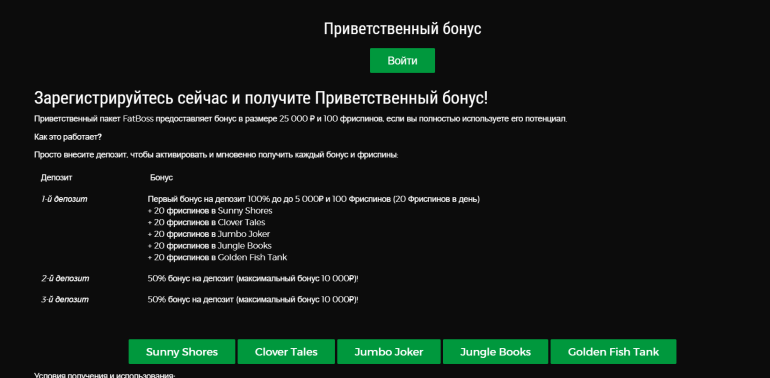Click the + 20 фриспинов в Jungle Books line
This screenshot has width=770, height=378.
pos(210,245)
